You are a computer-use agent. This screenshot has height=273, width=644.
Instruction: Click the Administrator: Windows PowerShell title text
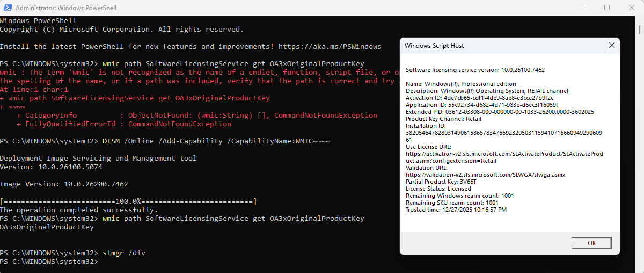(x=67, y=8)
